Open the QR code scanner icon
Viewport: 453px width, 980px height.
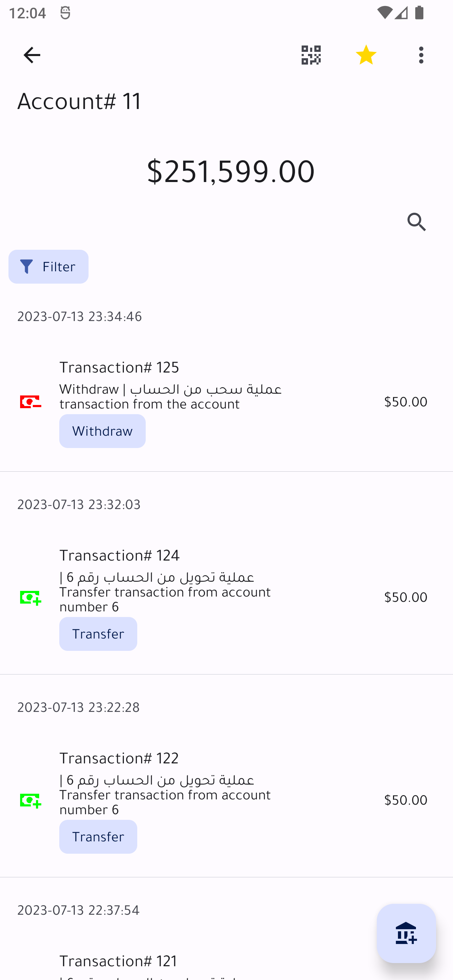(311, 55)
